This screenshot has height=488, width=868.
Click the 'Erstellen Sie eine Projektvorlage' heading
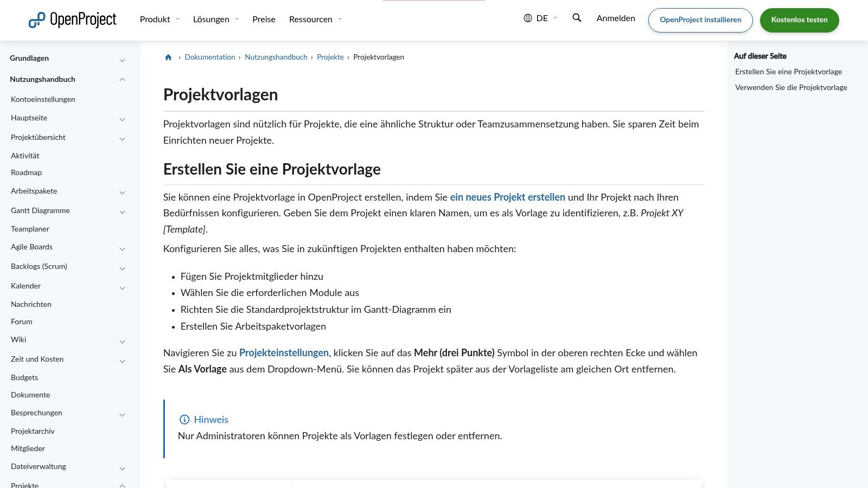[x=272, y=169]
